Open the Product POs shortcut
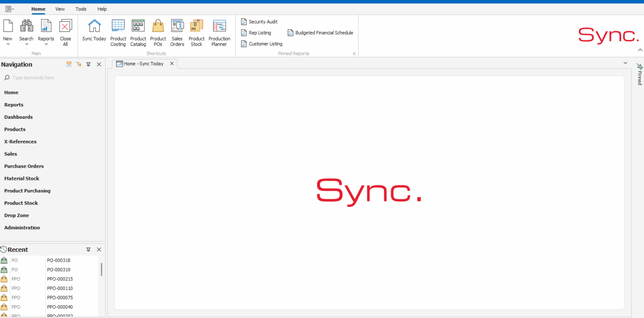This screenshot has height=318, width=644. [158, 33]
